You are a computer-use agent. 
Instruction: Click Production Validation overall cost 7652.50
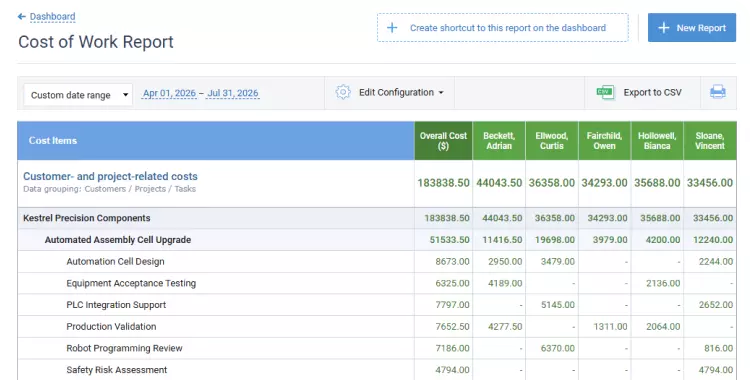tap(452, 326)
